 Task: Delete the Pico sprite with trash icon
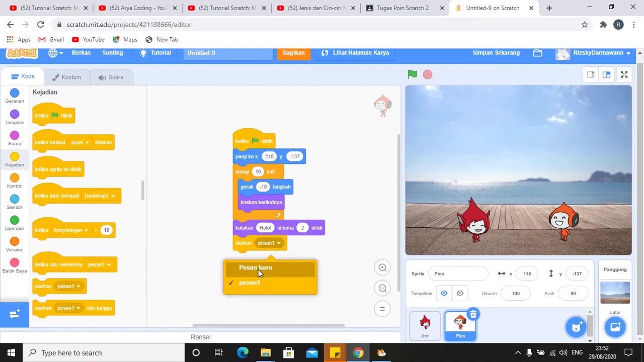pyautogui.click(x=473, y=314)
